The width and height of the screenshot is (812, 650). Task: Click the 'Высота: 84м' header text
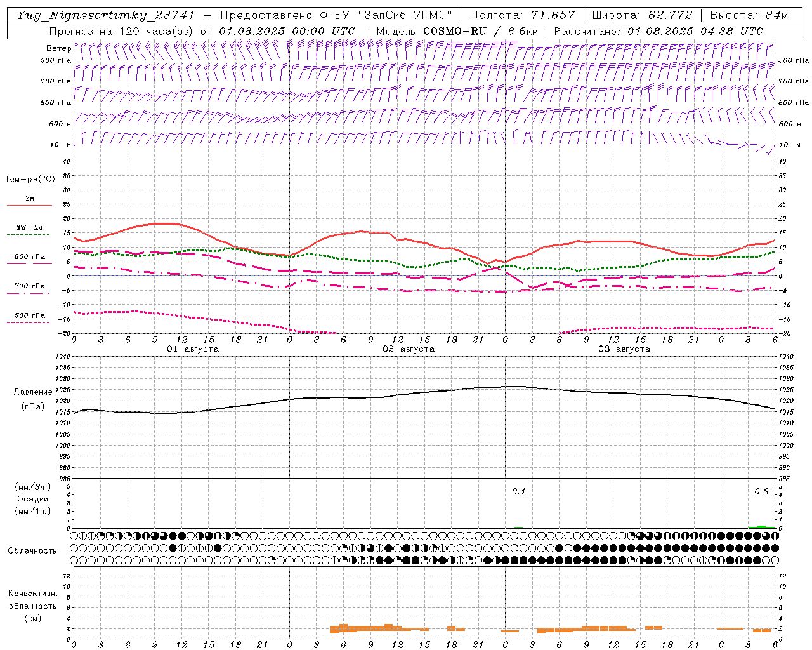coord(749,16)
